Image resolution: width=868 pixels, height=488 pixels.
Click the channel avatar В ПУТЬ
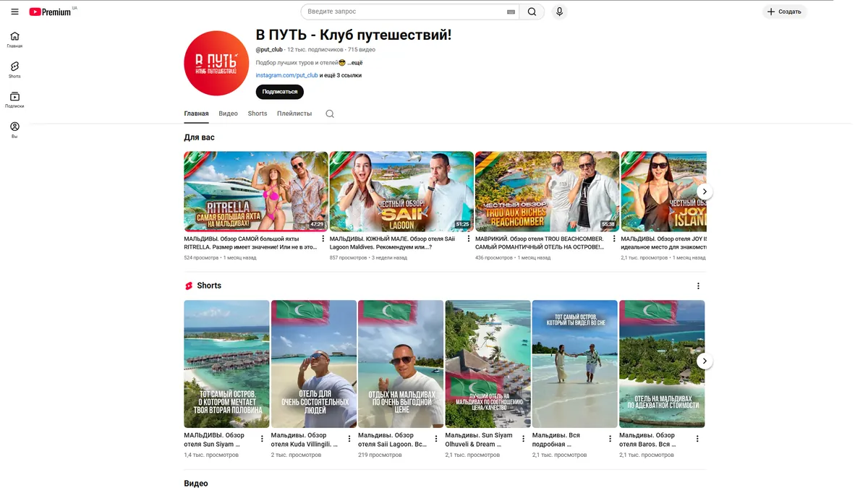pos(216,63)
